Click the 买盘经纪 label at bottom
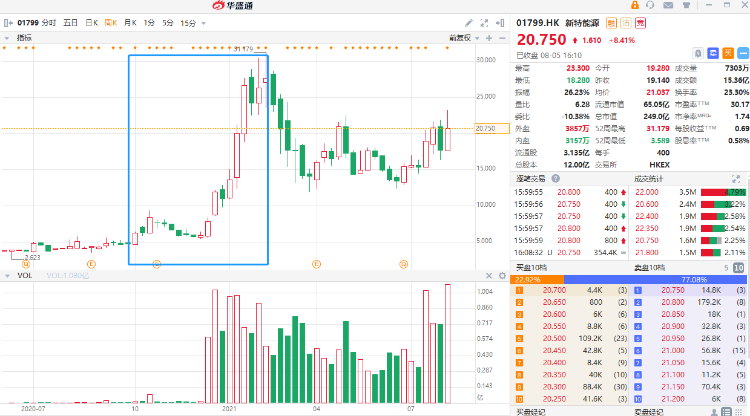Image resolution: width=750 pixels, height=416 pixels. pos(530,412)
